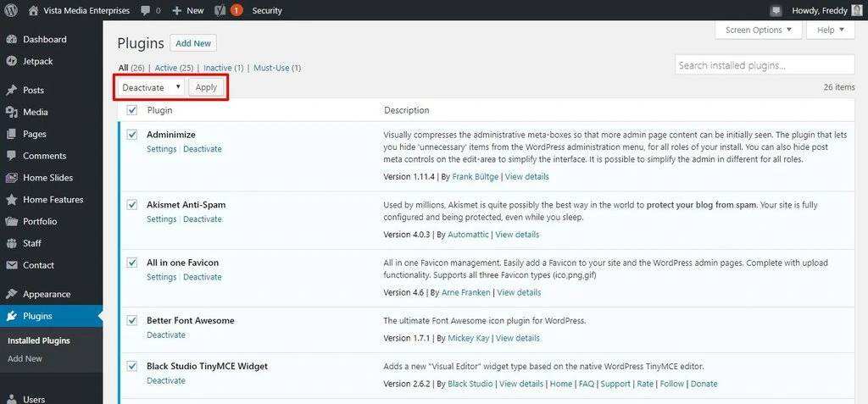Toggle the select-all Plugin header checkbox
This screenshot has height=404, width=868.
click(x=131, y=110)
